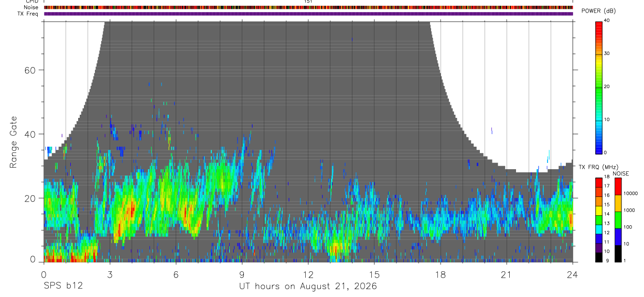Click the purple TX Freq strip

(308, 14)
